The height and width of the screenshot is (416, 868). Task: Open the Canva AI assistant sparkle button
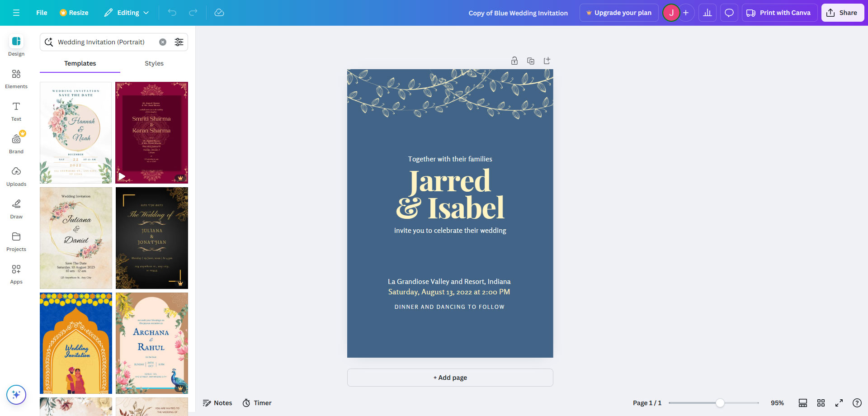[16, 395]
